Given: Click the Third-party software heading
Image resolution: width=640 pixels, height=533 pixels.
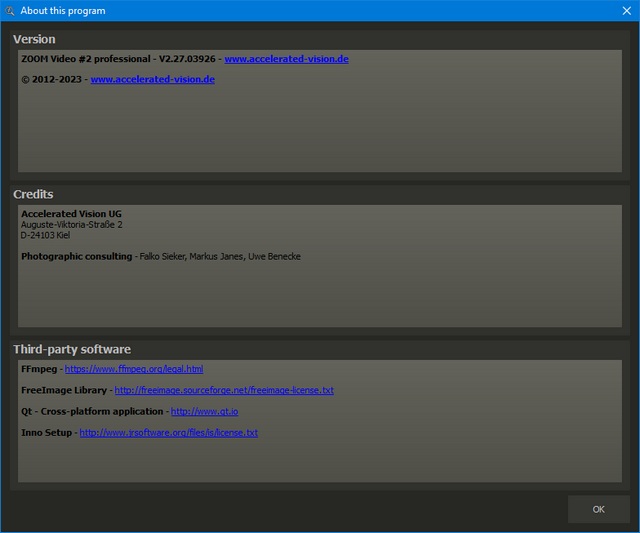Looking at the screenshot, I should pos(72,349).
